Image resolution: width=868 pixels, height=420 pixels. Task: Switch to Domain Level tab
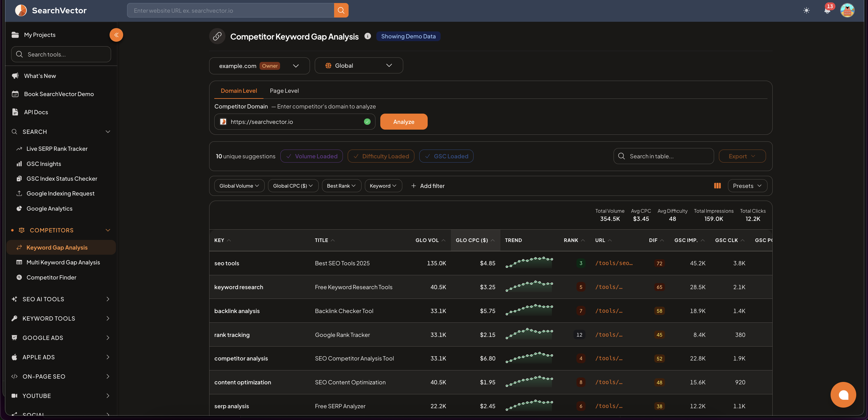coord(238,91)
